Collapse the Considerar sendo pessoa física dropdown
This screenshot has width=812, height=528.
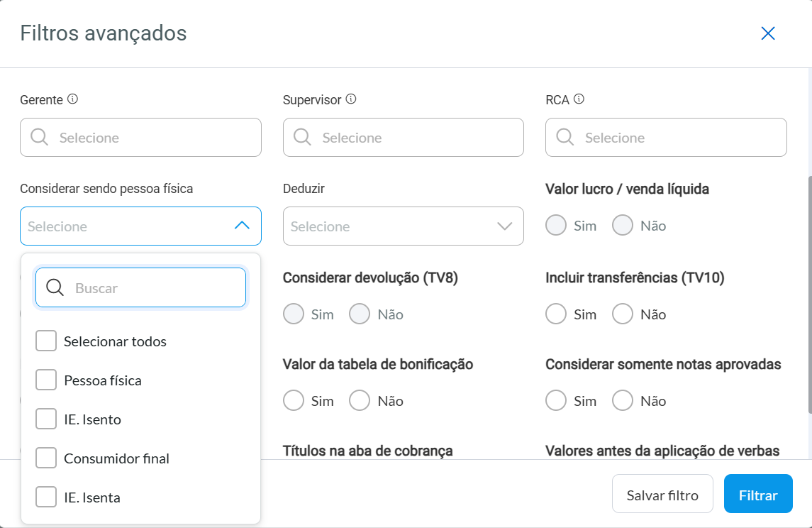point(242,226)
